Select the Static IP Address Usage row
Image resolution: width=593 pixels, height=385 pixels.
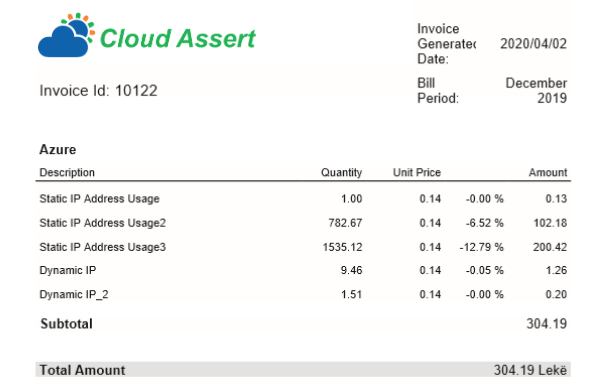pos(303,199)
